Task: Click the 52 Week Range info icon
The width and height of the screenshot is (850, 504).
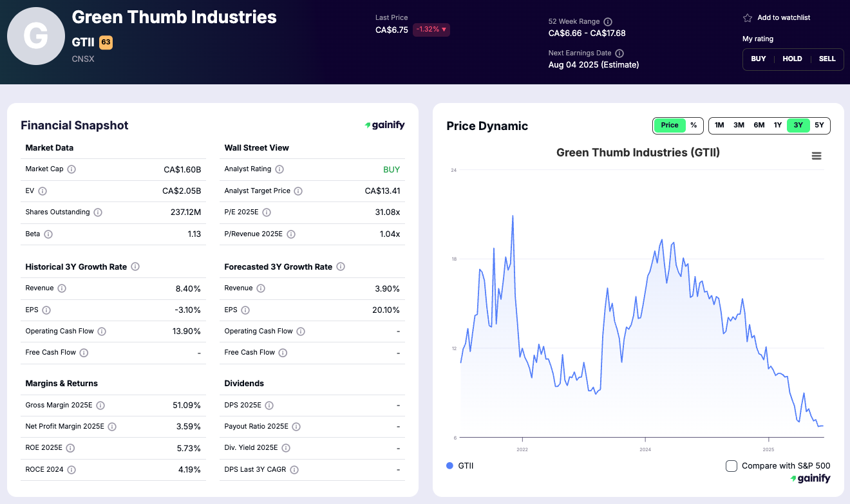Action: pyautogui.click(x=608, y=22)
